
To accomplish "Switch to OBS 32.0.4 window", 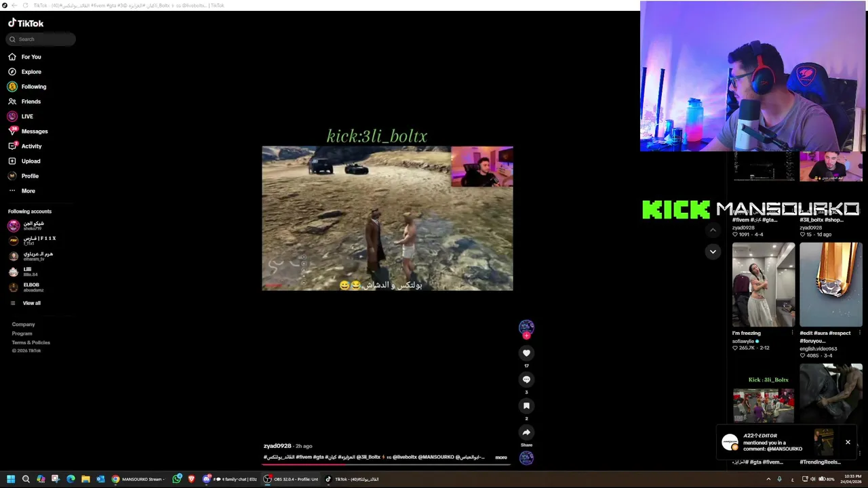I will coord(291,479).
